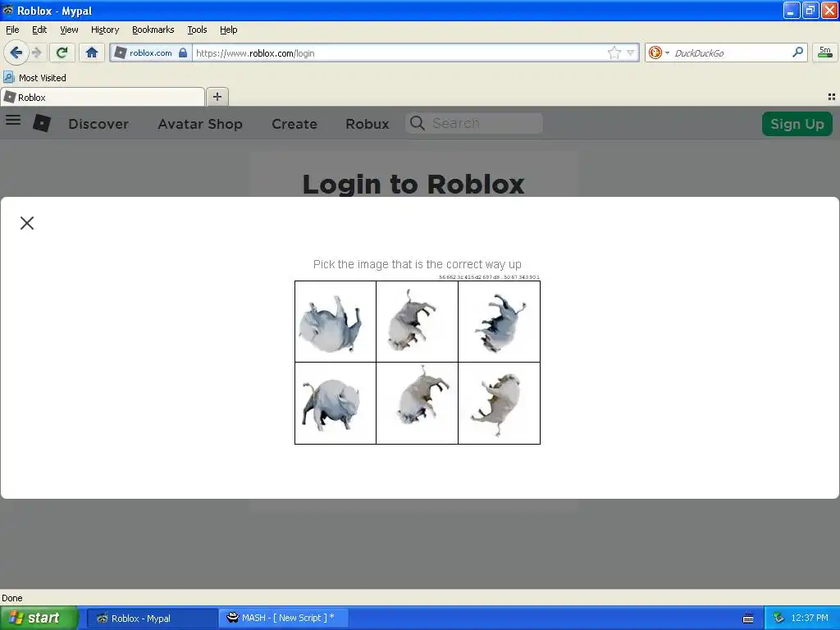Click the Roblox logo icon

42,123
